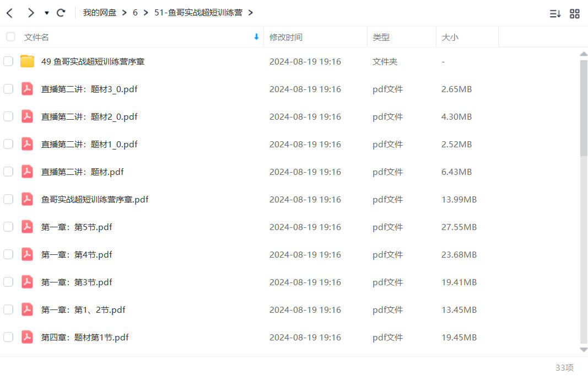This screenshot has height=379, width=588.
Task: Open file 直播第二讲：题材1_0.pdf
Action: pyautogui.click(x=89, y=144)
